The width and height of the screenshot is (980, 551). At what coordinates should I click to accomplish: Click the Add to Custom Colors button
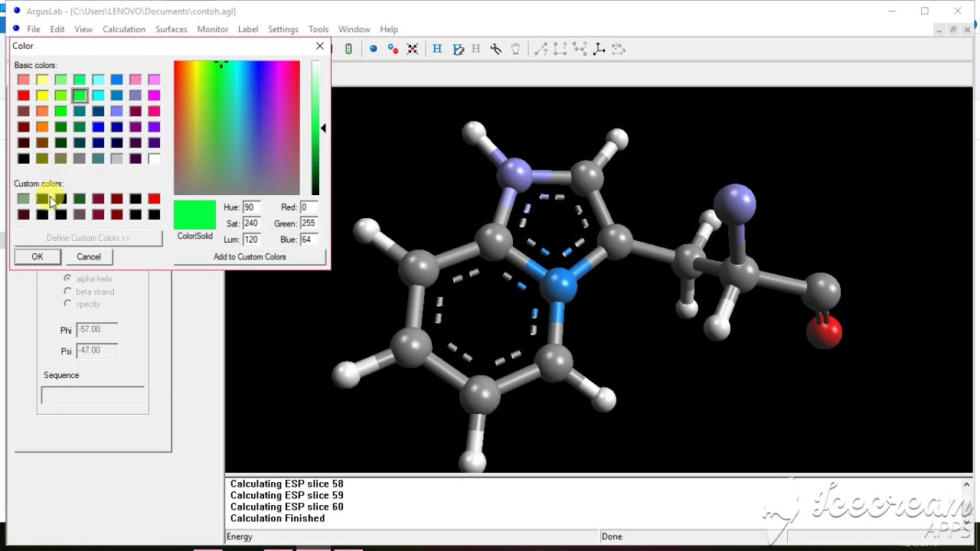250,257
